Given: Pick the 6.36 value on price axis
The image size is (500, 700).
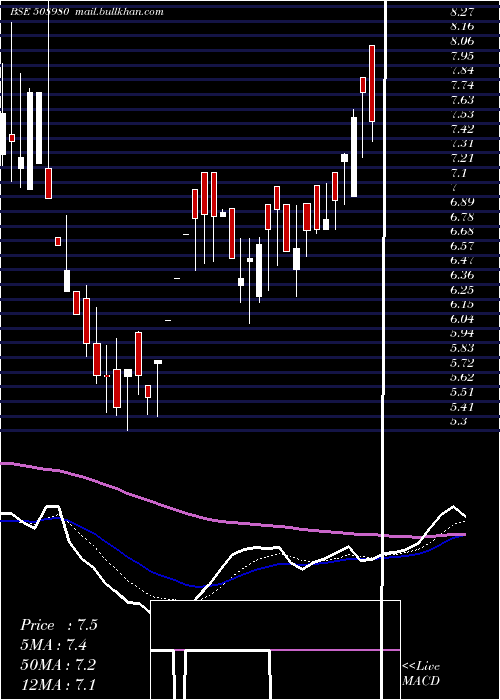Looking at the screenshot, I should click(x=462, y=275).
